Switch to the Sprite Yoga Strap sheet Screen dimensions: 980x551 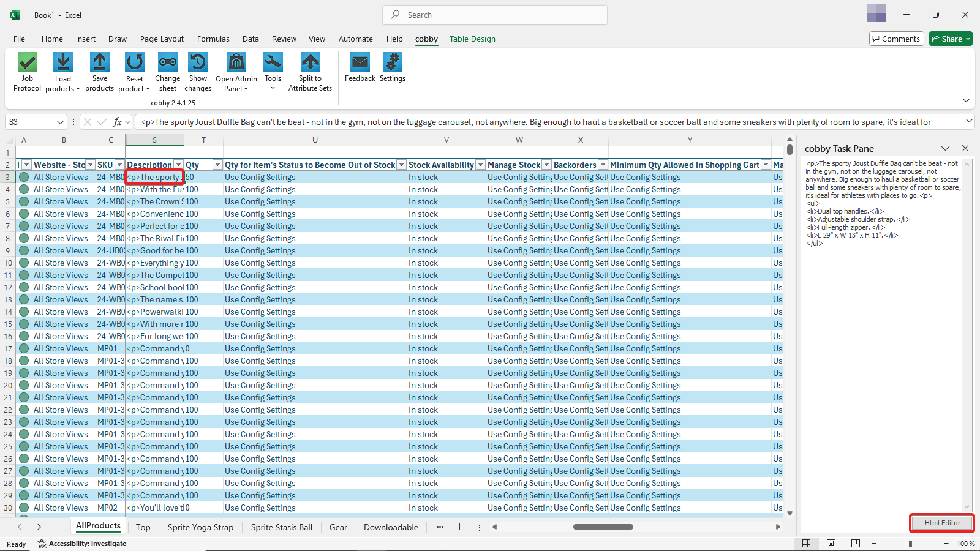coord(200,527)
